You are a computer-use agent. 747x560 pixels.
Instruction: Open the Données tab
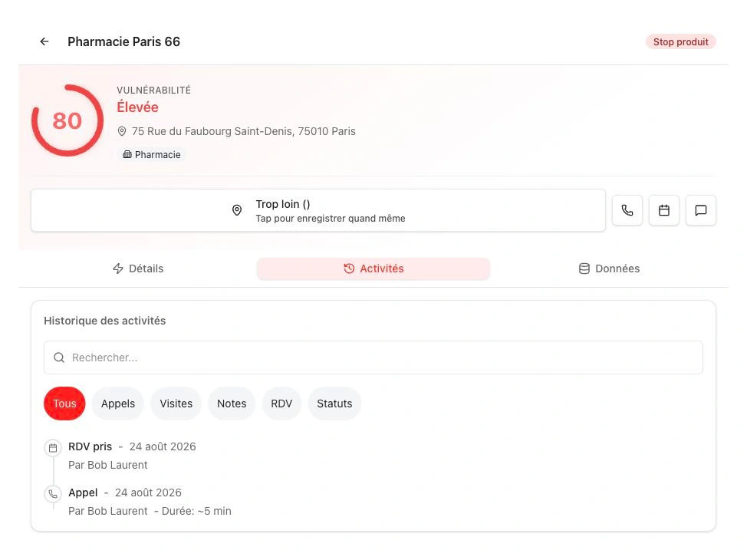[x=609, y=268]
